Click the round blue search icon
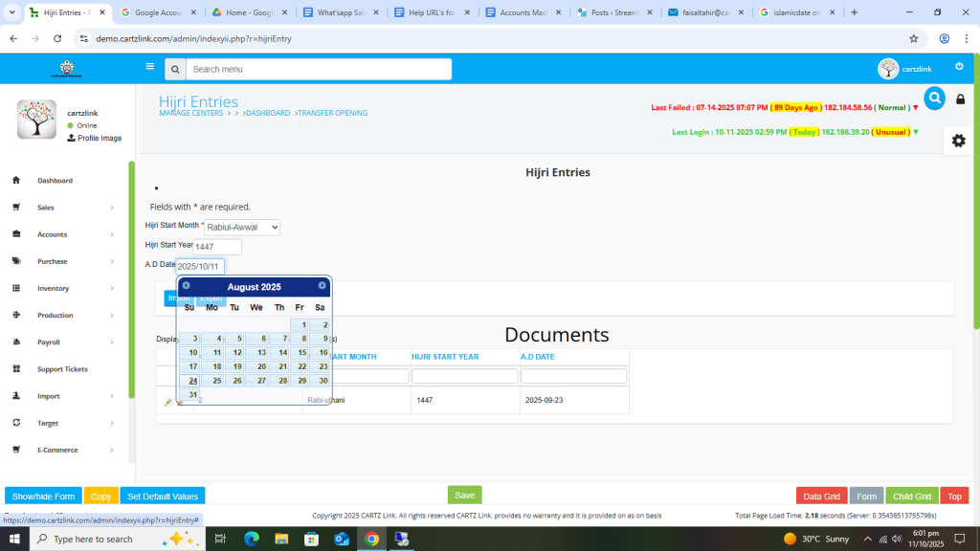Screen dimensions: 980x551 (934, 98)
